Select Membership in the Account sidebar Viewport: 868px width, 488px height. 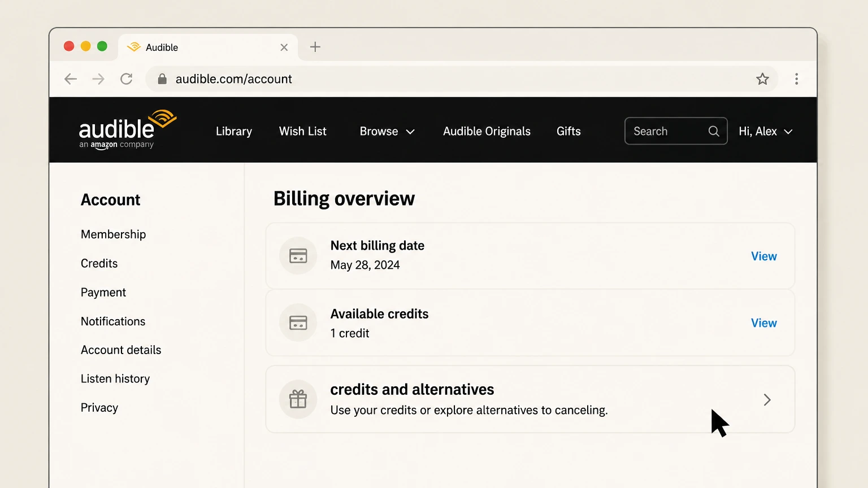(x=113, y=234)
